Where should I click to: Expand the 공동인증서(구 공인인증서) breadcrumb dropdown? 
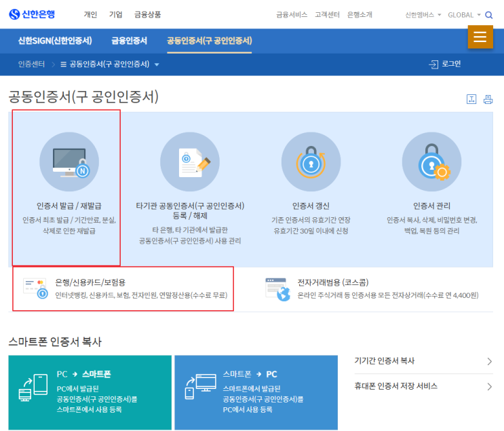pos(157,64)
